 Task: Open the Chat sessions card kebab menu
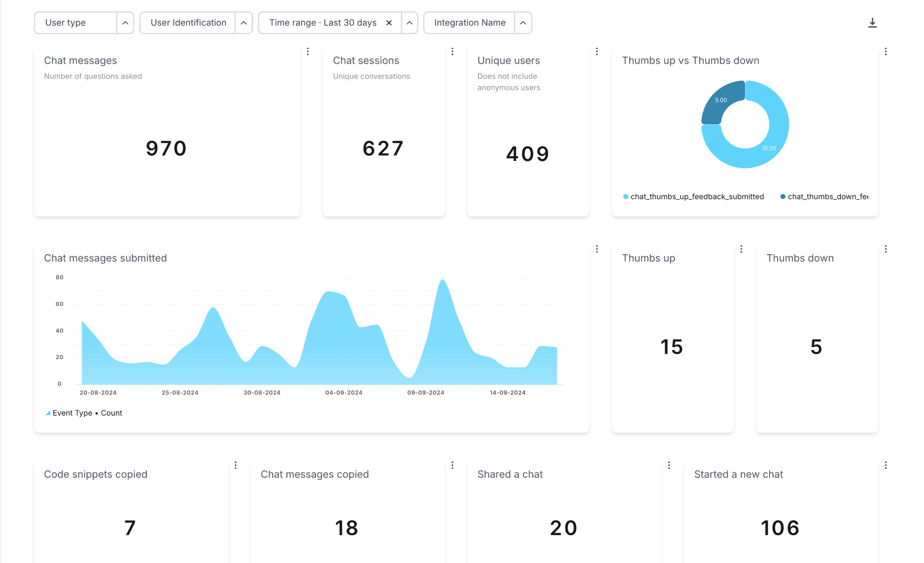click(x=452, y=52)
